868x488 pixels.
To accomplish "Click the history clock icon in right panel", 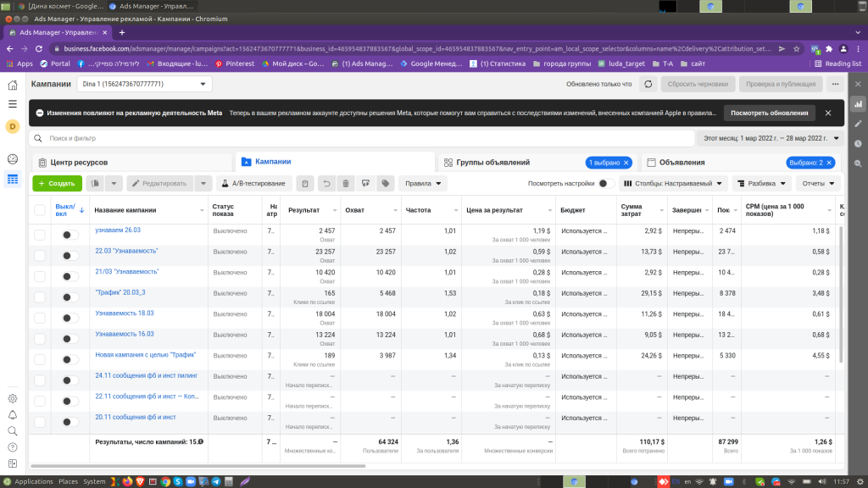I will 858,143.
